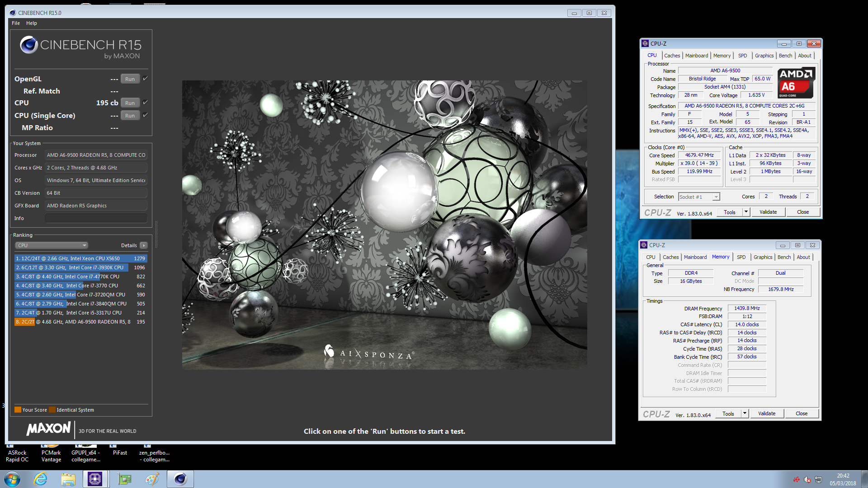Click Validate in lower CPU-Z window
Image resolution: width=868 pixels, height=488 pixels.
[767, 413]
